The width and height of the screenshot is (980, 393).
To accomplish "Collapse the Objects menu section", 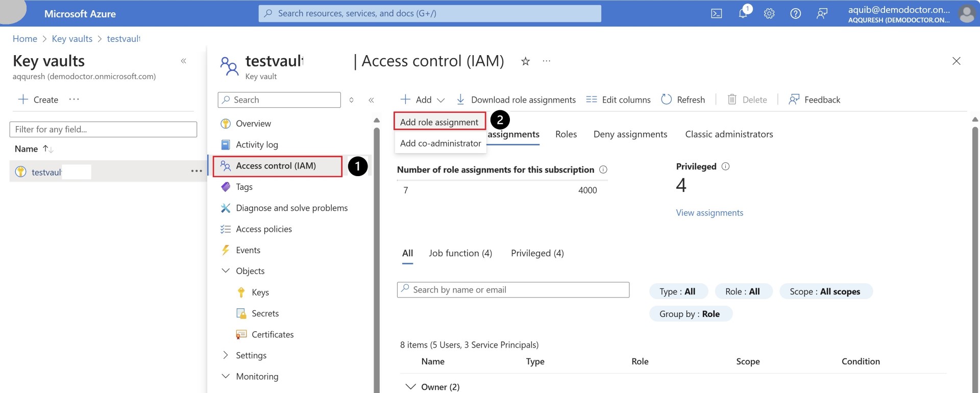I will (x=225, y=271).
